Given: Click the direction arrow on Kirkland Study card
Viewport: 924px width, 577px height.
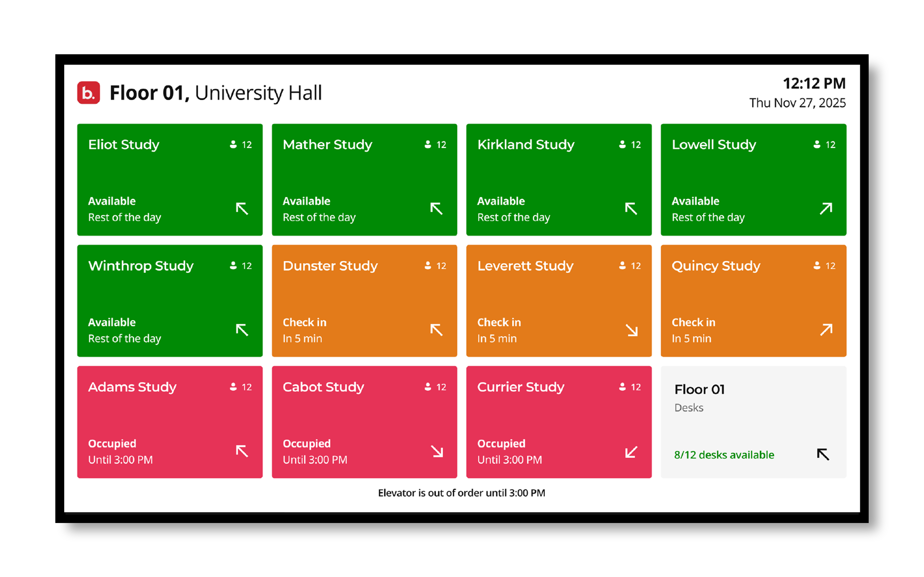Looking at the screenshot, I should coord(631,209).
